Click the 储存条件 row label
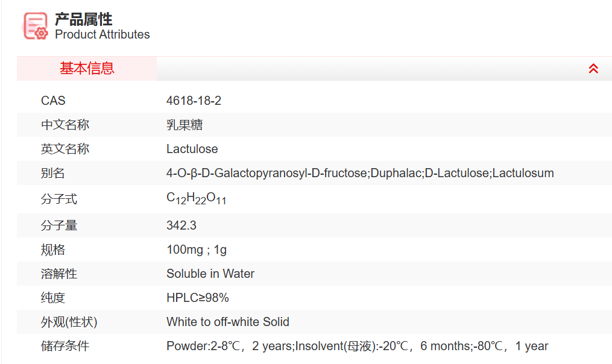The height and width of the screenshot is (364, 612). coord(65,346)
